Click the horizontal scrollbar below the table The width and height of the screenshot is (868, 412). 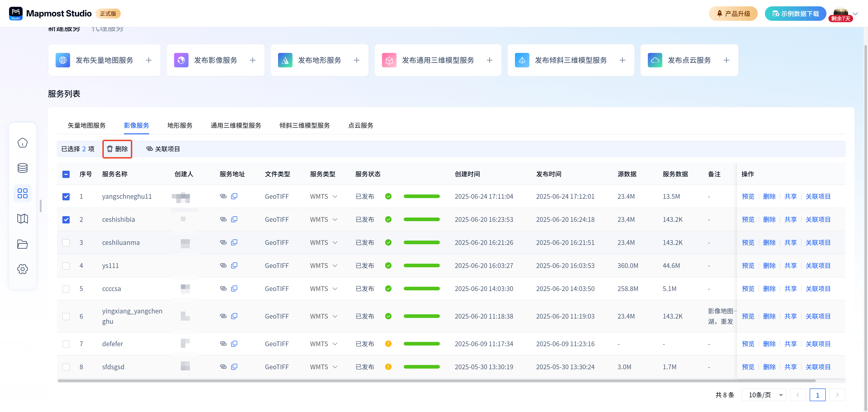pyautogui.click(x=436, y=381)
